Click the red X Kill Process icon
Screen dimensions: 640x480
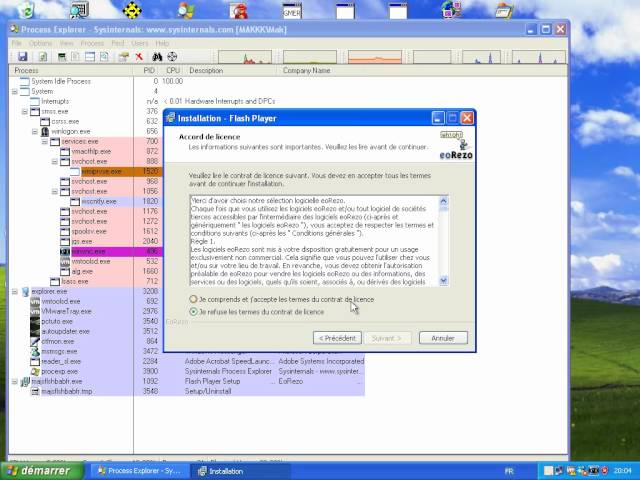(139, 57)
